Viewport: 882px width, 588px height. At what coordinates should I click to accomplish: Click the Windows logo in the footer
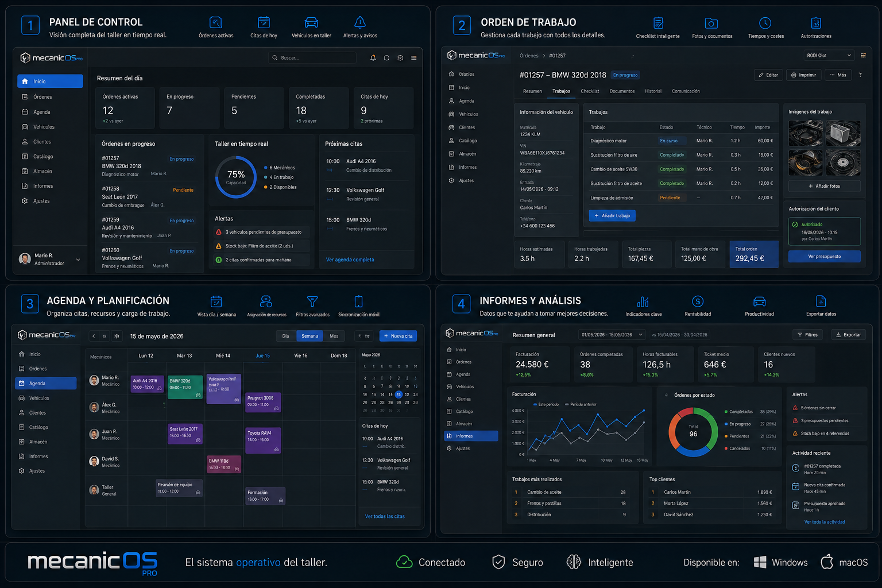pyautogui.click(x=760, y=562)
